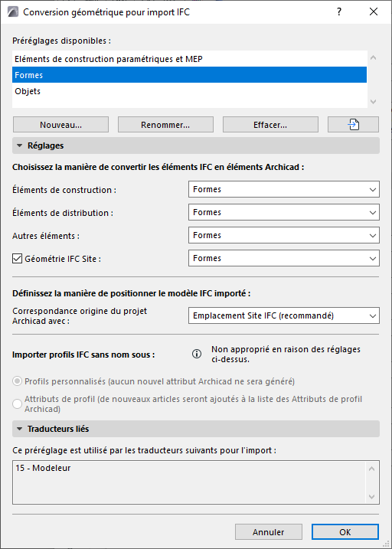Close the IFC conversion dialog
The height and width of the screenshot is (549, 392).
(x=374, y=12)
